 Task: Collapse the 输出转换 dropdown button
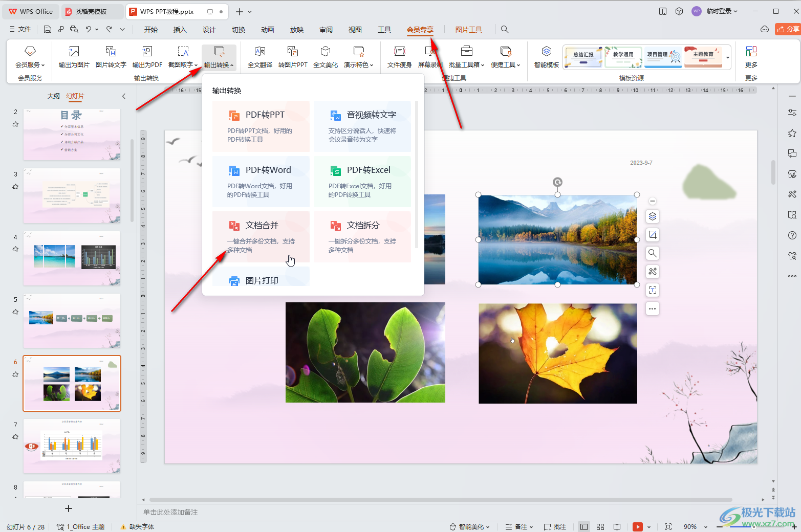point(219,57)
